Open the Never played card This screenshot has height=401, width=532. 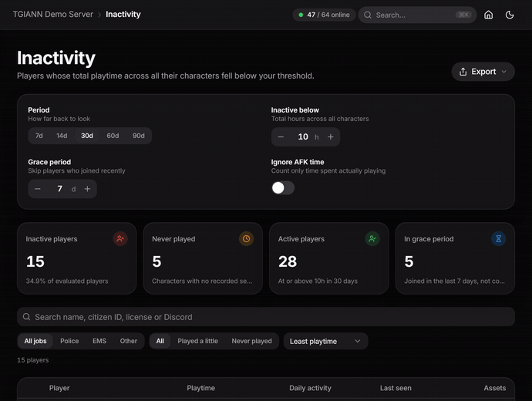203,258
